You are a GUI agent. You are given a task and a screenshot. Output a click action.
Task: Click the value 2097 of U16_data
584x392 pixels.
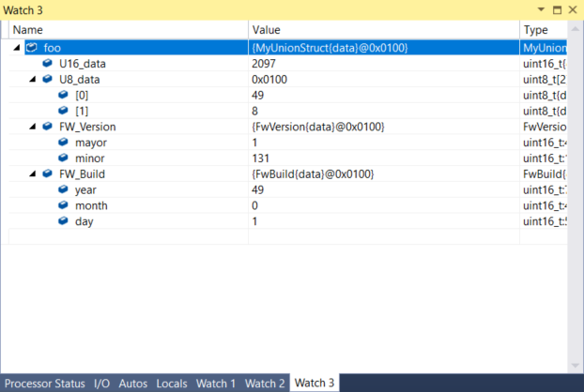point(264,64)
